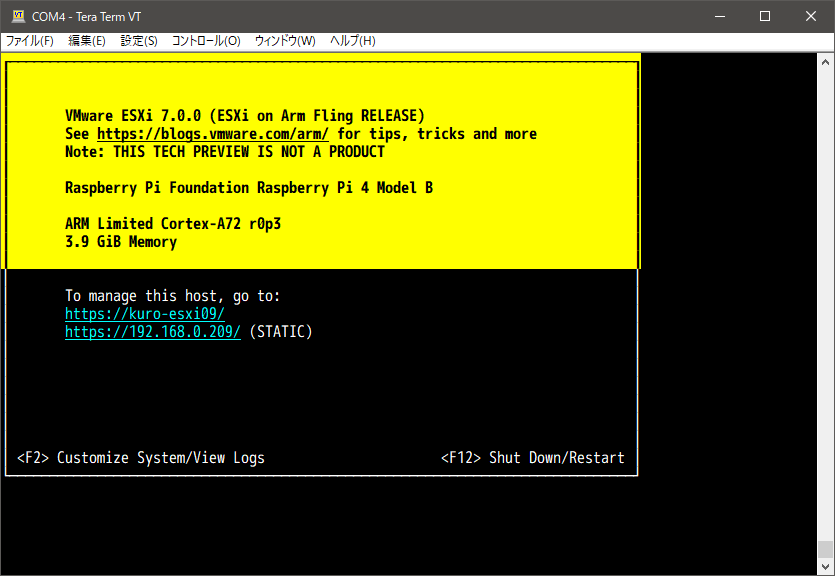The height and width of the screenshot is (576, 835).
Task: Click the https://192.168.0.209/ address link
Action: click(153, 332)
